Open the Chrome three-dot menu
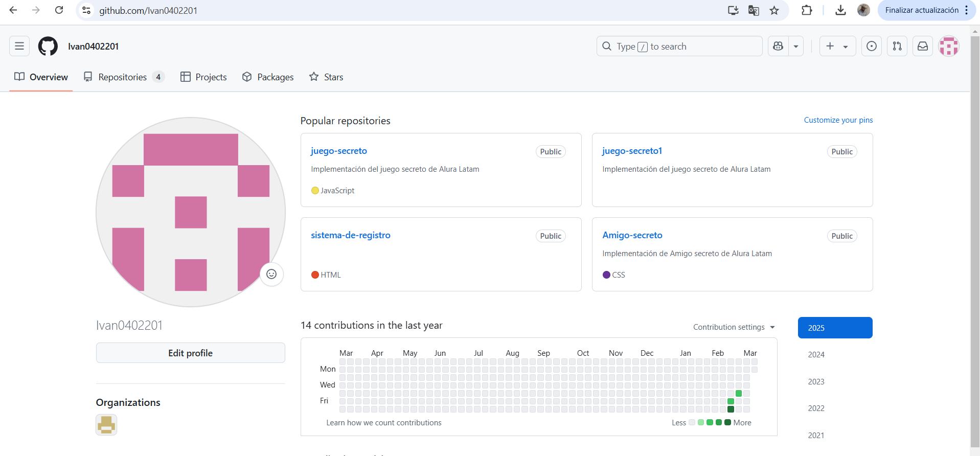Image resolution: width=980 pixels, height=456 pixels. [967, 10]
